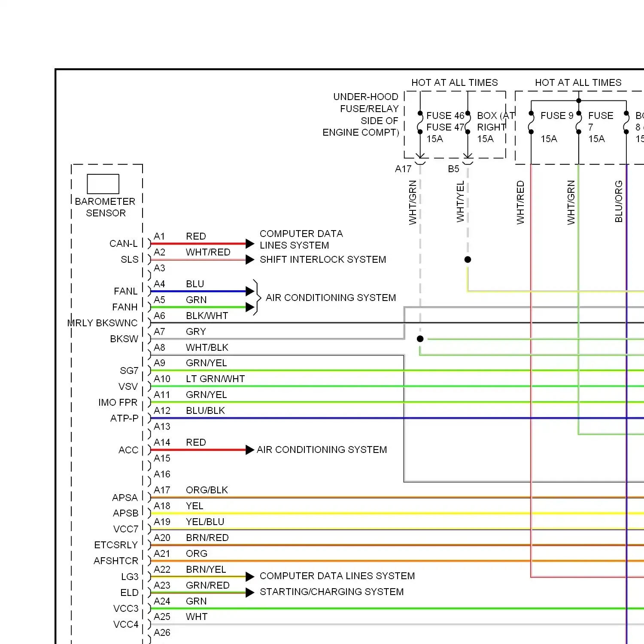
Task: Click the ATP-P terminal label
Action: point(125,419)
